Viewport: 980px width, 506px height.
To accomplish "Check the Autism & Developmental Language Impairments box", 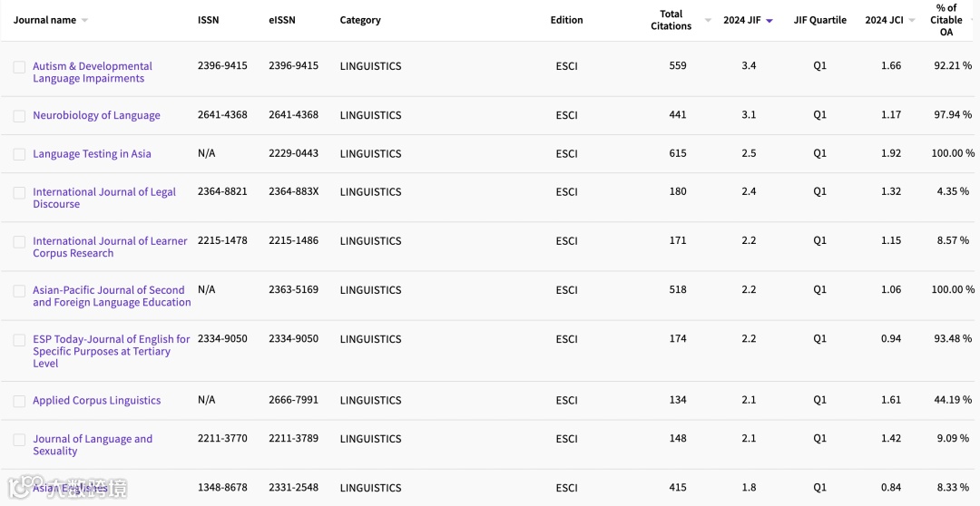I will point(19,67).
